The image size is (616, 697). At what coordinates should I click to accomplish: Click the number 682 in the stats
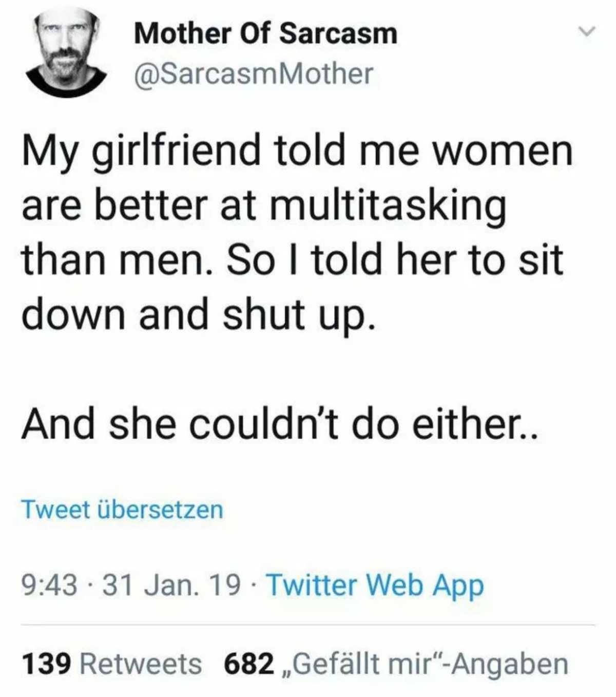coord(249,664)
